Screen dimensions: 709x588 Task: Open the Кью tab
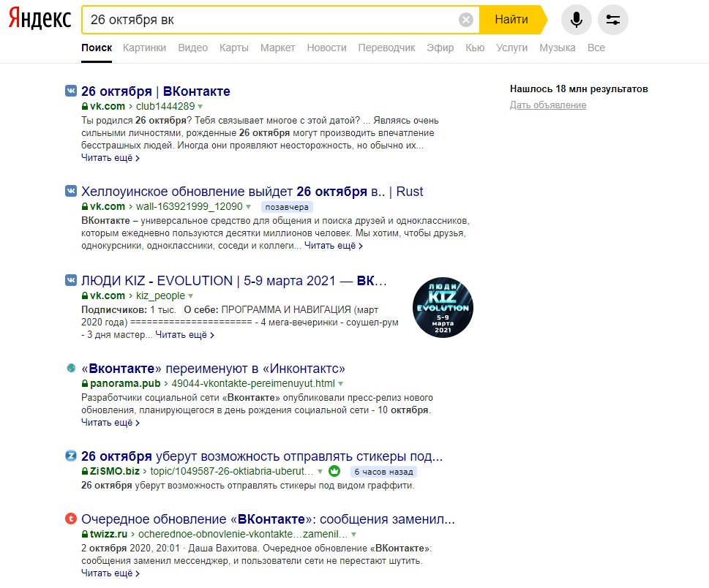pos(475,48)
